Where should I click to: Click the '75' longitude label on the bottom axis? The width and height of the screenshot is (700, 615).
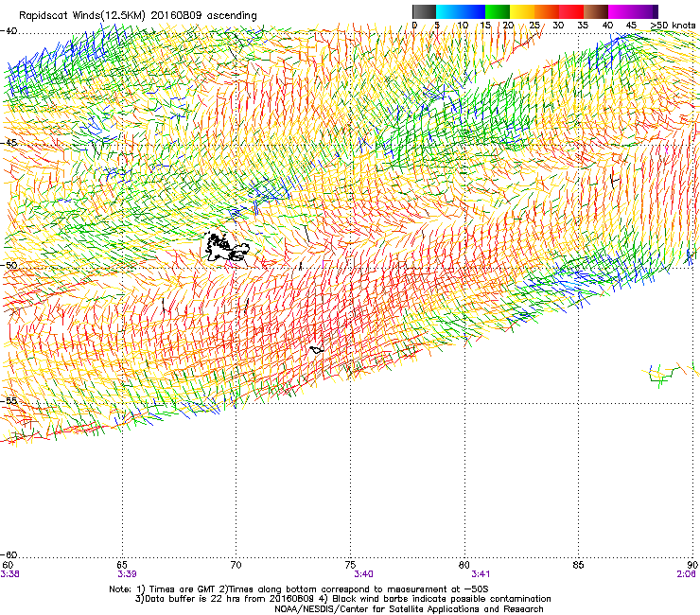point(350,565)
